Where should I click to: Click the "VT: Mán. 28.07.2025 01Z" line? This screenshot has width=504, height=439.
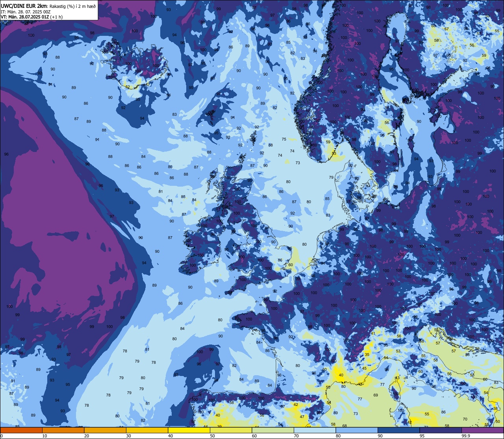(x=25, y=17)
